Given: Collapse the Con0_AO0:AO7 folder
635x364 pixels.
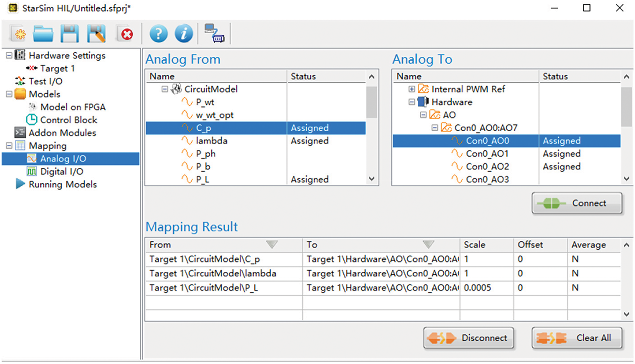Looking at the screenshot, I should tap(435, 128).
